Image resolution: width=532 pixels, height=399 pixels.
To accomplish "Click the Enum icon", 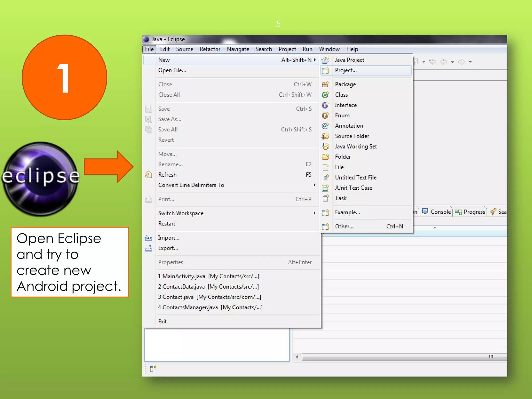I will tap(325, 115).
